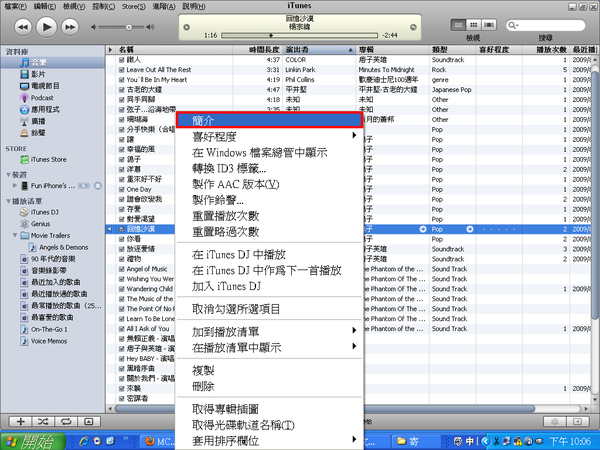
Task: Skip to the next track
Action: pyautogui.click(x=70, y=27)
